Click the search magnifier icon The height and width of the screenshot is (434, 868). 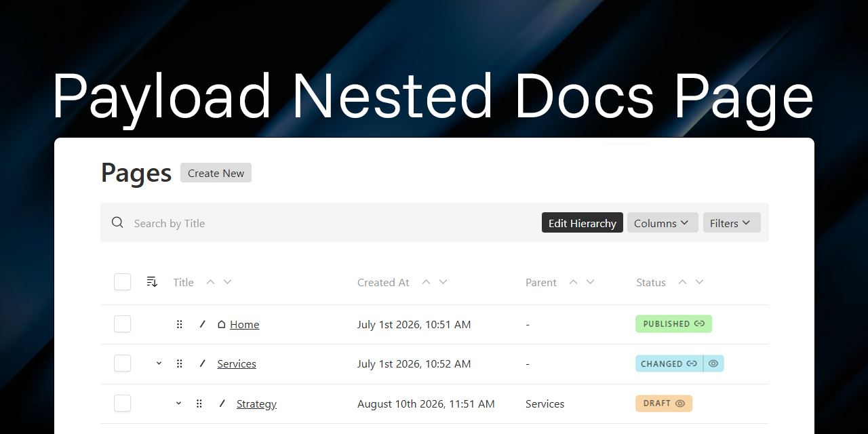[117, 222]
